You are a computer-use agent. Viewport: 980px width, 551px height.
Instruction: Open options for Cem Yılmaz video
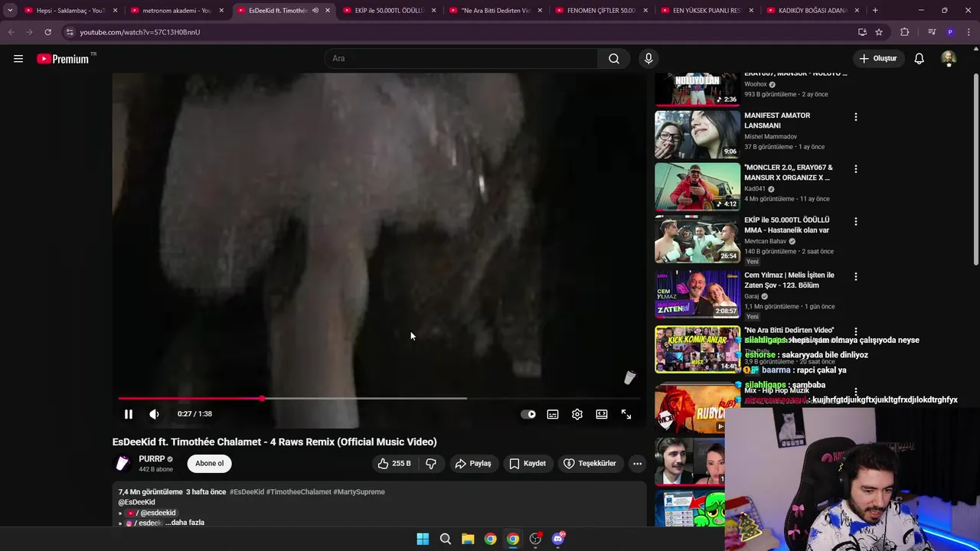[855, 276]
